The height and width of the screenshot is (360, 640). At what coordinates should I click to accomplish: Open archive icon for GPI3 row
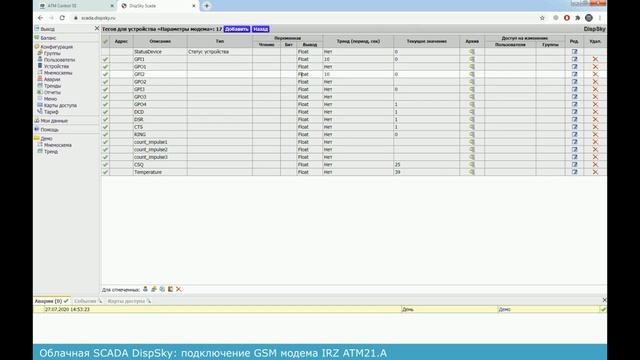click(472, 89)
